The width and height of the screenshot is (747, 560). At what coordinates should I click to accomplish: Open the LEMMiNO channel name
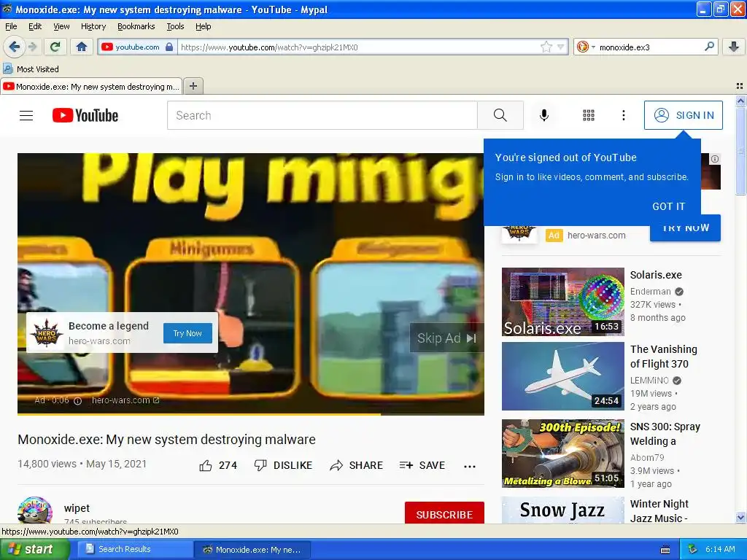(649, 381)
